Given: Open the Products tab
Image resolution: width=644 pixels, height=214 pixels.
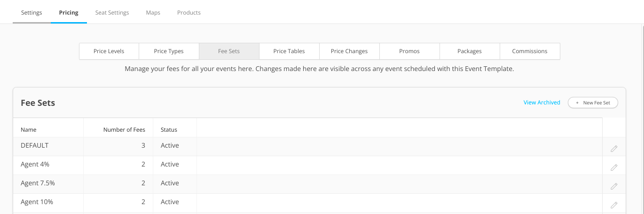Looking at the screenshot, I should tap(189, 13).
